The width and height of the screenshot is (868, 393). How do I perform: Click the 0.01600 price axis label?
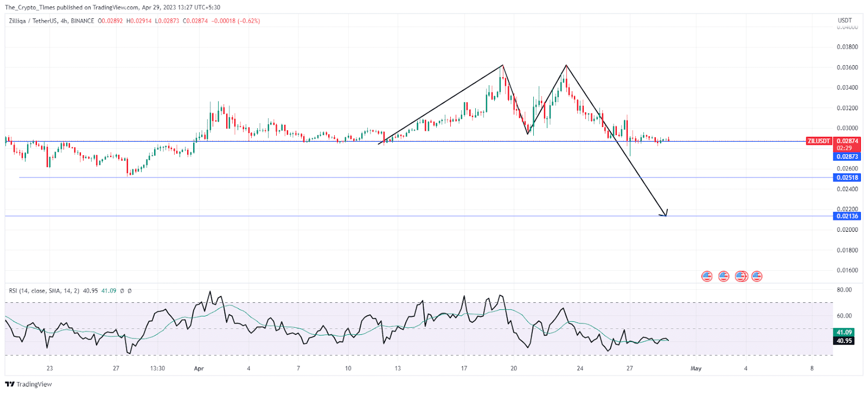847,270
